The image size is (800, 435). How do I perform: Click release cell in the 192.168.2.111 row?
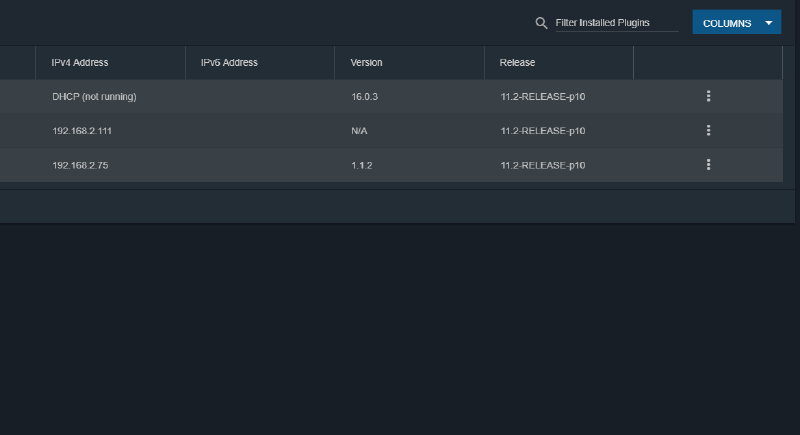point(542,130)
